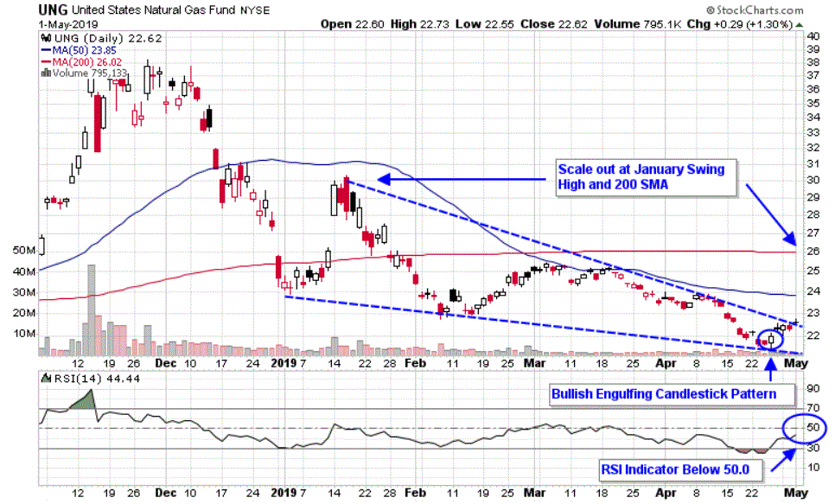Click the 'High 22.73' value
This screenshot has width=835, height=504.
[419, 24]
